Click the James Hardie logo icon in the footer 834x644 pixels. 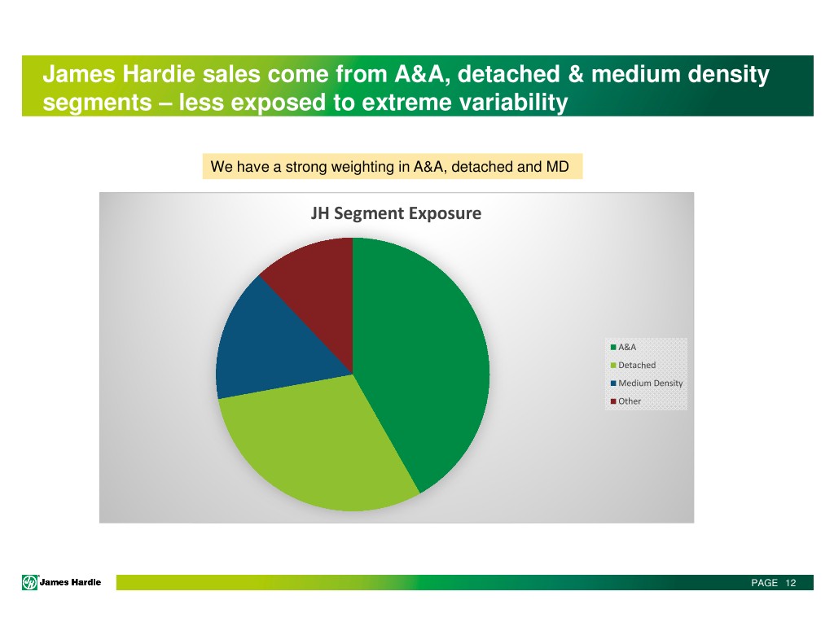click(x=29, y=581)
